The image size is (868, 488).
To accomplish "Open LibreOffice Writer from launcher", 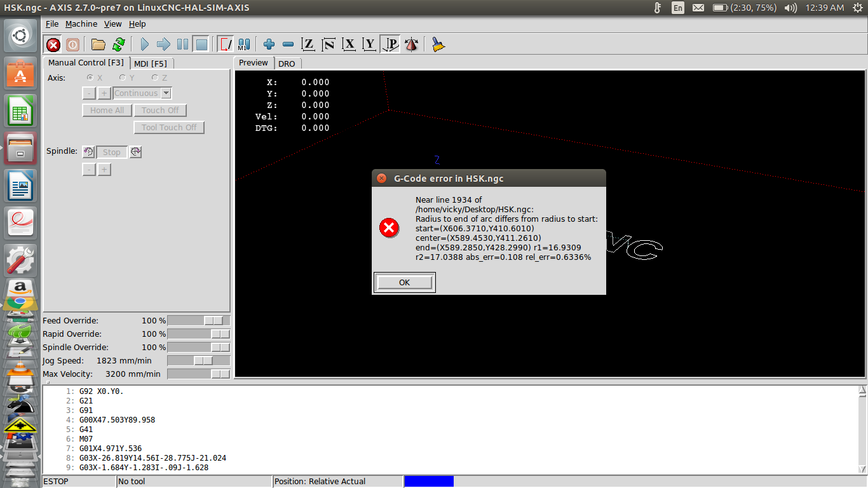I will click(x=20, y=186).
